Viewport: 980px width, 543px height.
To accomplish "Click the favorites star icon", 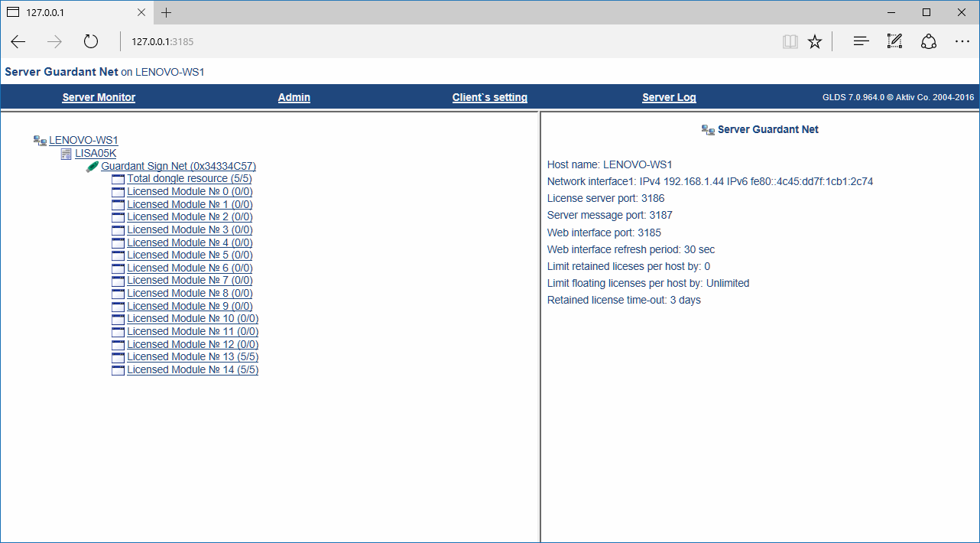I will pos(815,41).
